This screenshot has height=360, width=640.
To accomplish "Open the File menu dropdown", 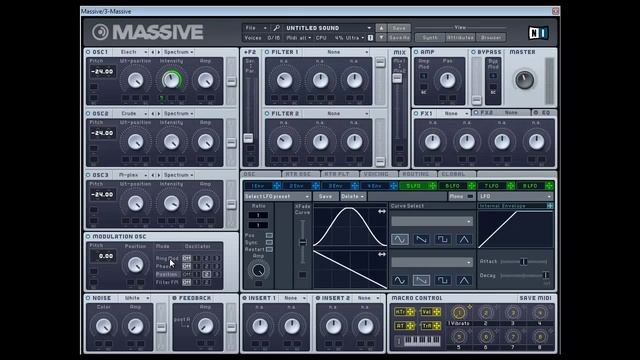I will (x=255, y=28).
